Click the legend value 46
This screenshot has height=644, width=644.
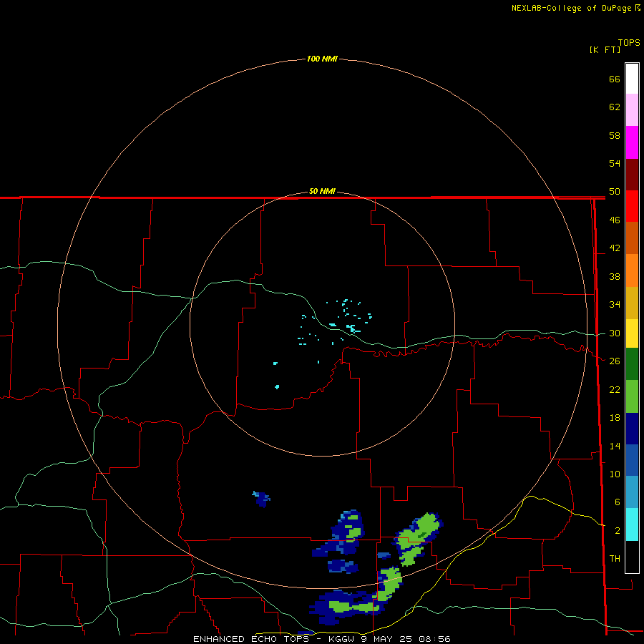[615, 220]
